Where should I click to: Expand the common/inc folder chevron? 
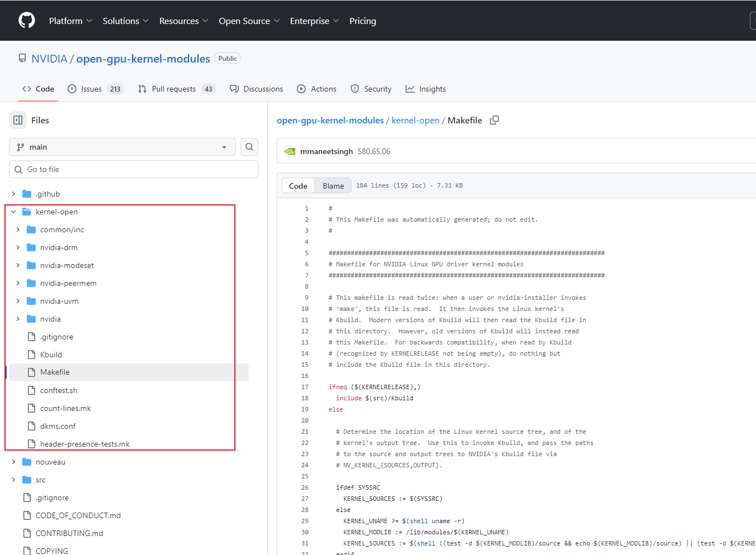(x=18, y=229)
